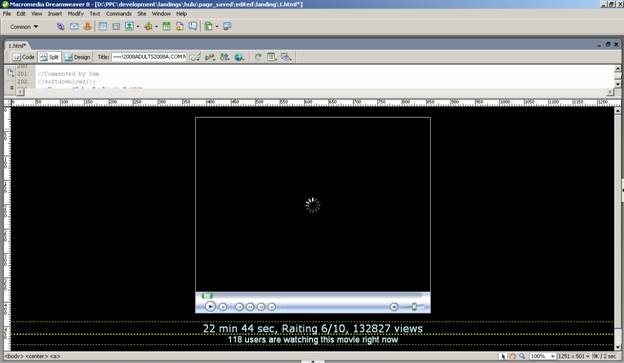Select the Hand tool in status bar

click(513, 356)
